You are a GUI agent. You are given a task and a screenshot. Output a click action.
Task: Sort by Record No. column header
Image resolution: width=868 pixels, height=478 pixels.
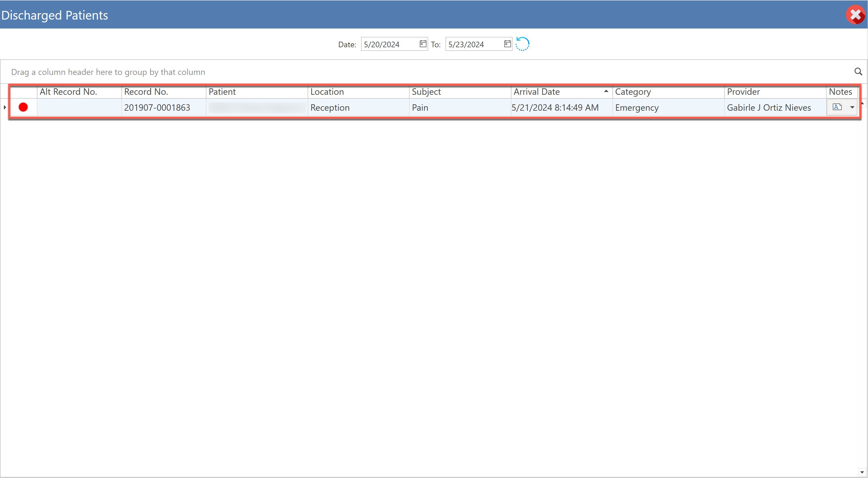(146, 92)
